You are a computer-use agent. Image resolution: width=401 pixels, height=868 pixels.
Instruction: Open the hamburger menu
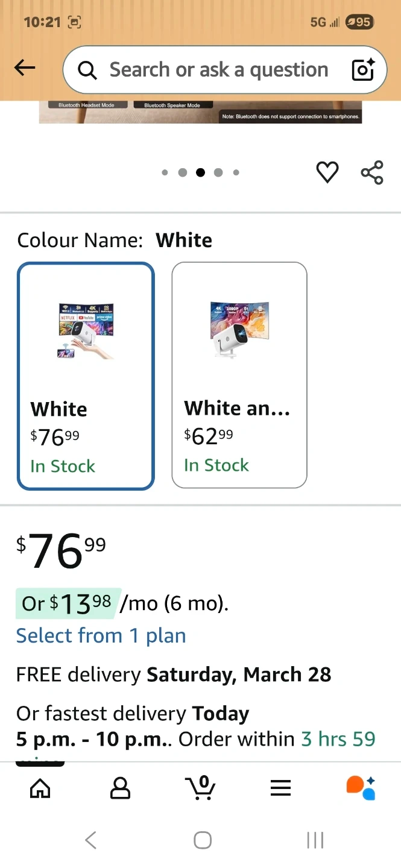click(x=280, y=787)
